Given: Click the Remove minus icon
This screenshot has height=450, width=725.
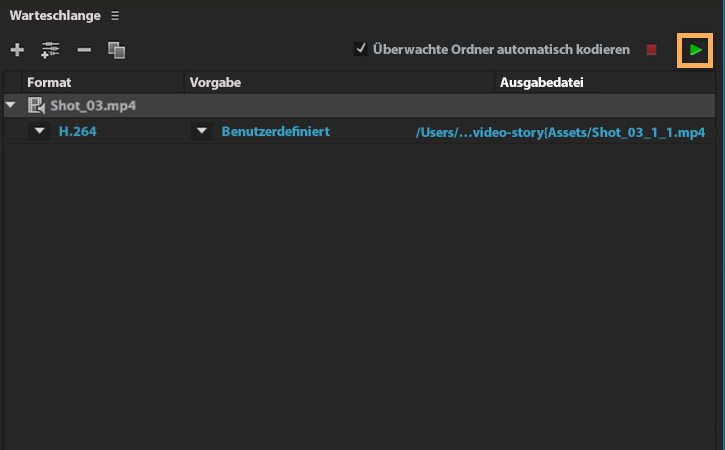Looking at the screenshot, I should [84, 49].
